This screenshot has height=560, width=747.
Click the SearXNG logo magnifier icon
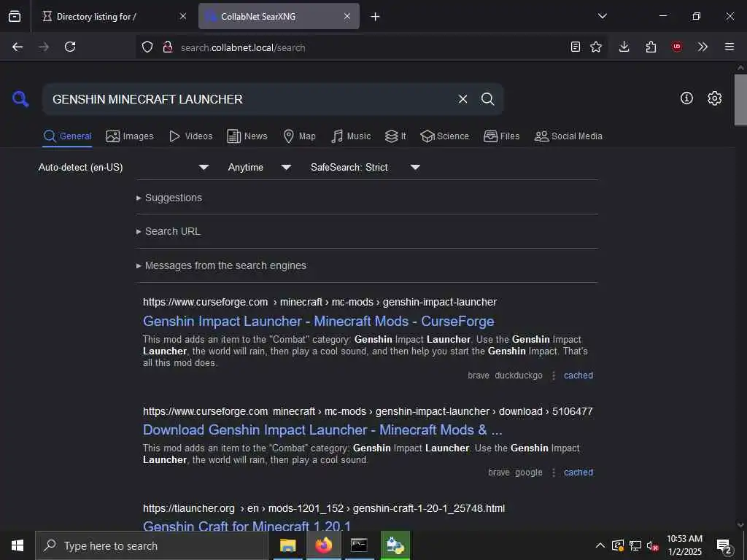[x=20, y=99]
